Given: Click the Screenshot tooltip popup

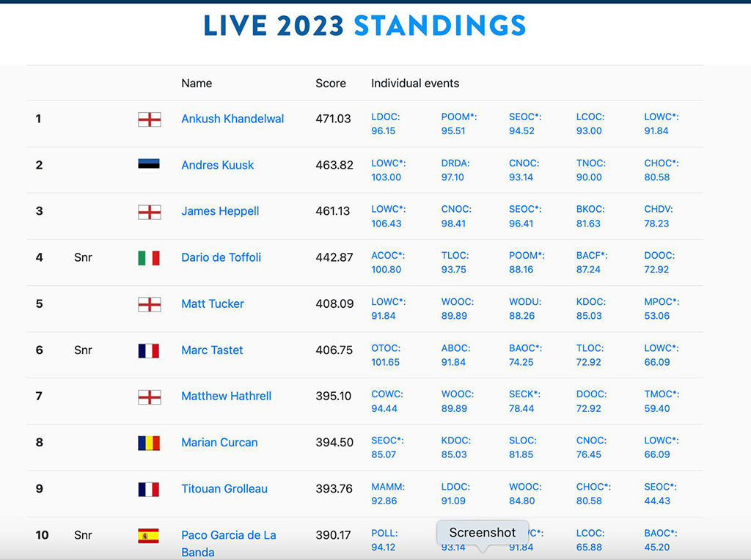Looking at the screenshot, I should 483,533.
